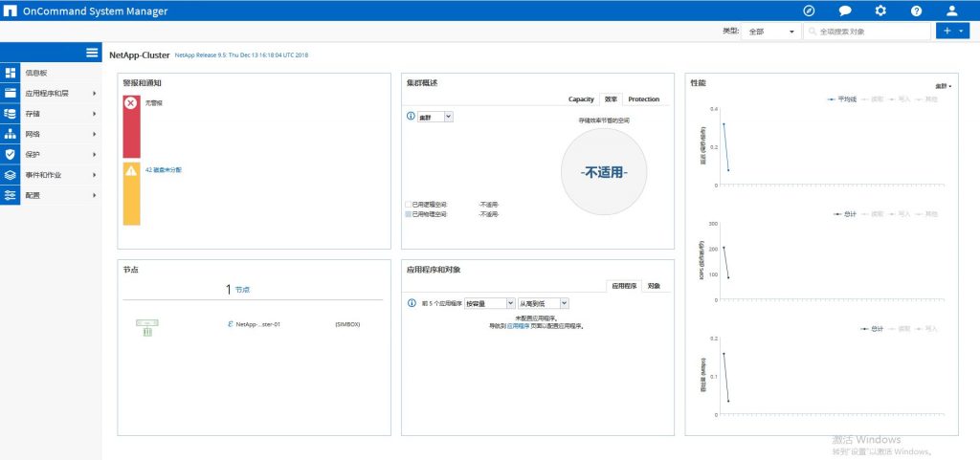Click the epsilon icon beside NetApp-...ster-01

coord(231,324)
